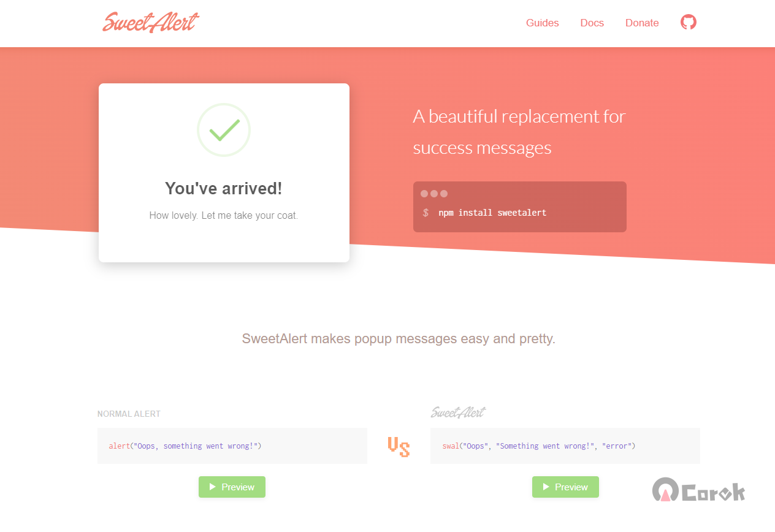Click the swal() code snippet box
The width and height of the screenshot is (775, 532).
(565, 446)
